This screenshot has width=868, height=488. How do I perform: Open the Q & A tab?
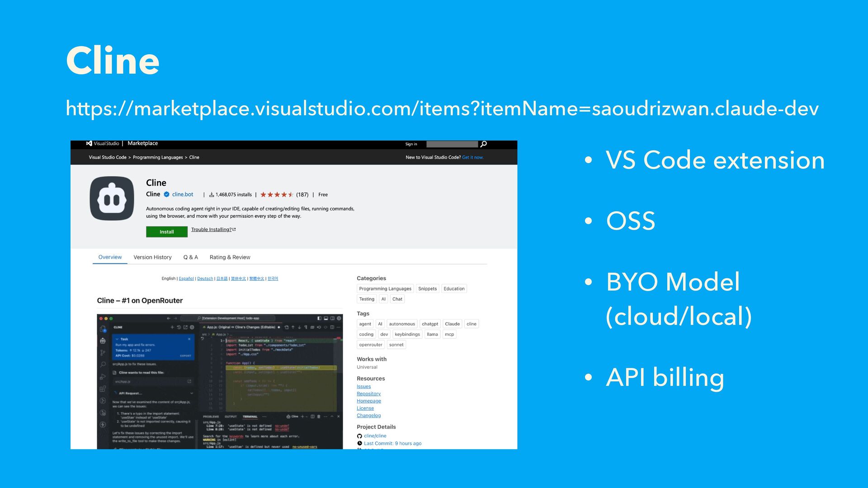point(190,257)
